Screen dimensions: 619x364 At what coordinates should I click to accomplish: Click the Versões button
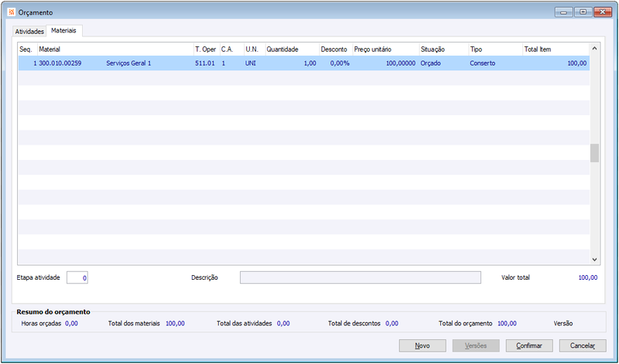tap(476, 346)
